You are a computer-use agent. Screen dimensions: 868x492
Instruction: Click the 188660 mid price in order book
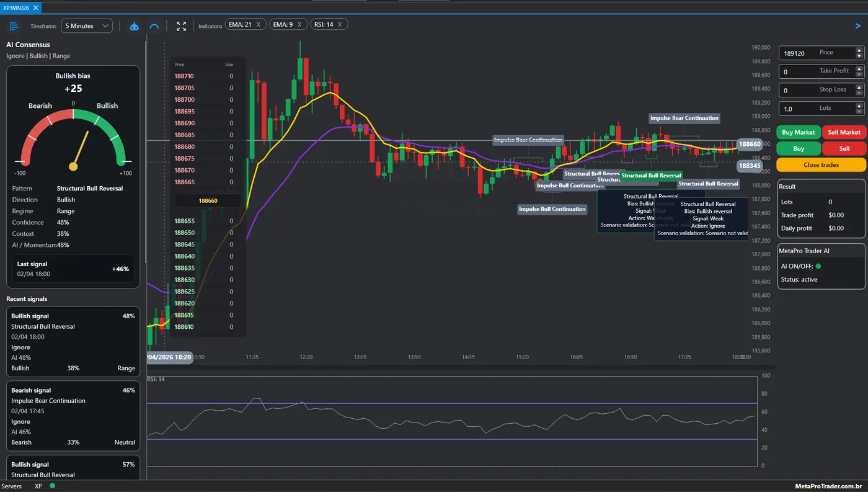[208, 201]
